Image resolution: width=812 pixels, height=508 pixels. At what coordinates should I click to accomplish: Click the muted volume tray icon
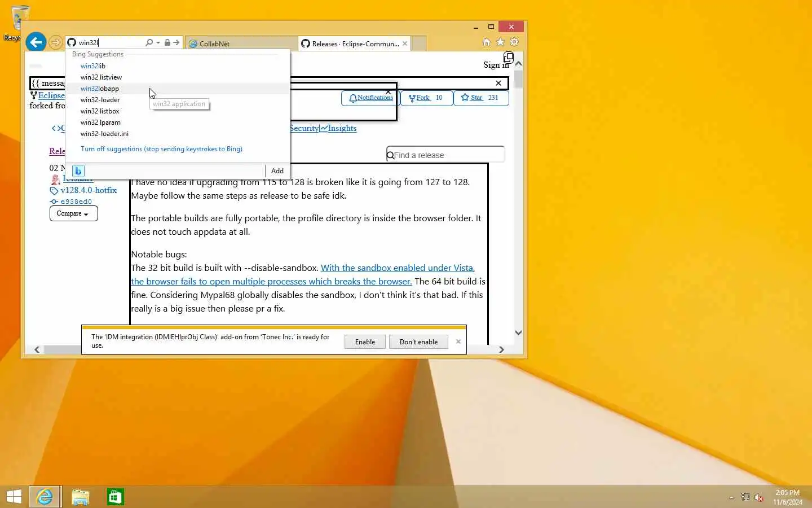759,497
